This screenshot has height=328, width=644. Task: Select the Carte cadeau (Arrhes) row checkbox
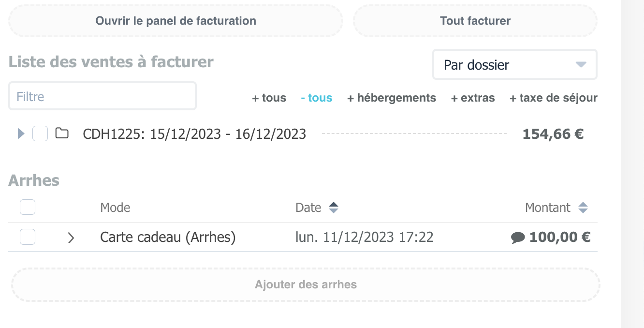28,237
